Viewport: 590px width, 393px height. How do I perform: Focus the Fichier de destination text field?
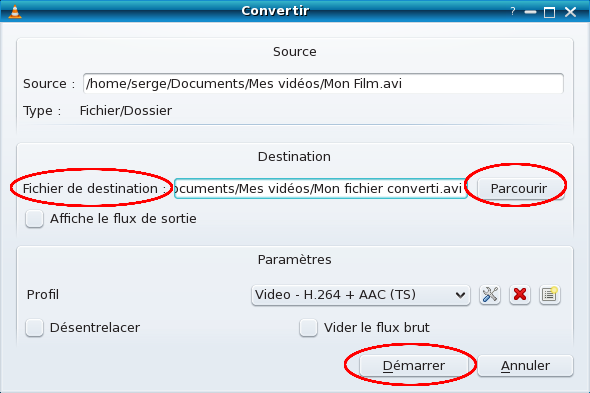tap(321, 188)
